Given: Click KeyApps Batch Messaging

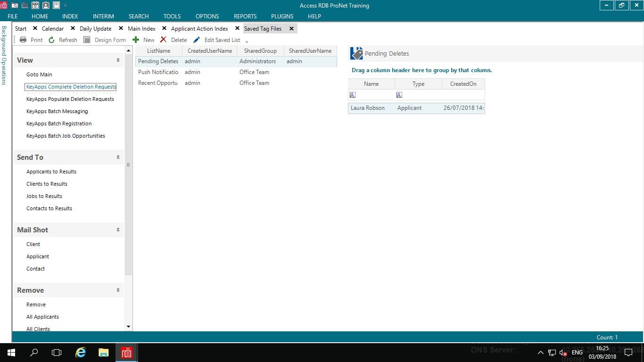Looking at the screenshot, I should 57,111.
